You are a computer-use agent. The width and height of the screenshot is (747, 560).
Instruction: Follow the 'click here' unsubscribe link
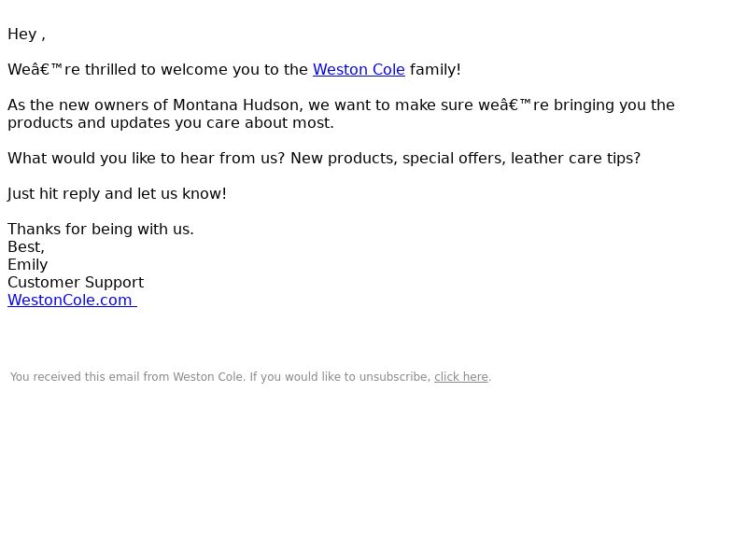point(461,377)
